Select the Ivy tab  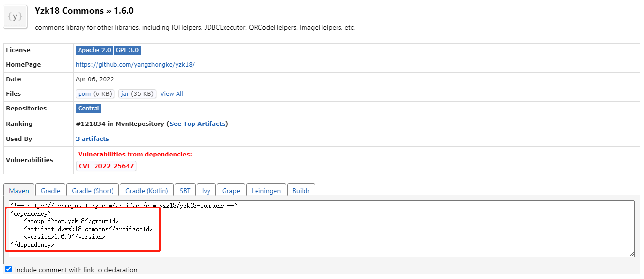206,191
